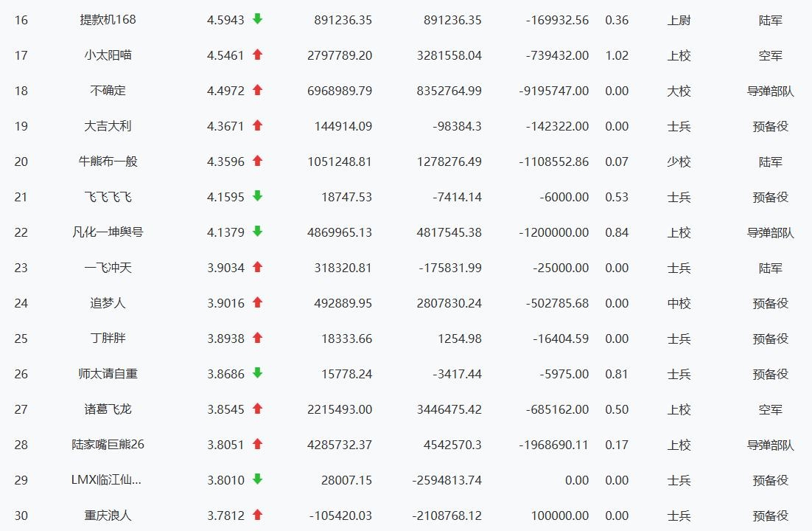Select the 牛熊布一般 username

click(108, 162)
